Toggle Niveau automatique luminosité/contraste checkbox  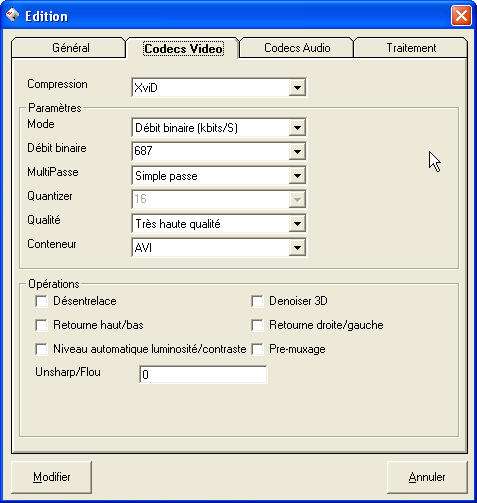pyautogui.click(x=42, y=349)
